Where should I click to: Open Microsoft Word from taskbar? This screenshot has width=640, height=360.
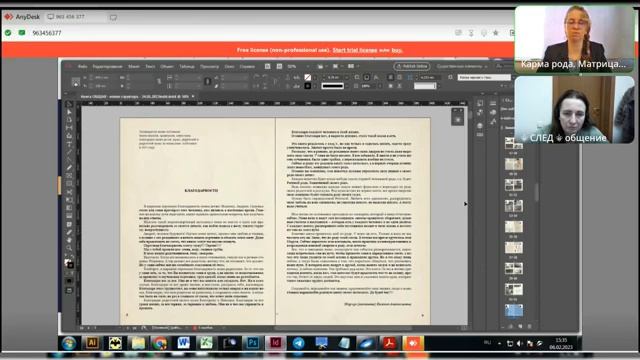183,343
